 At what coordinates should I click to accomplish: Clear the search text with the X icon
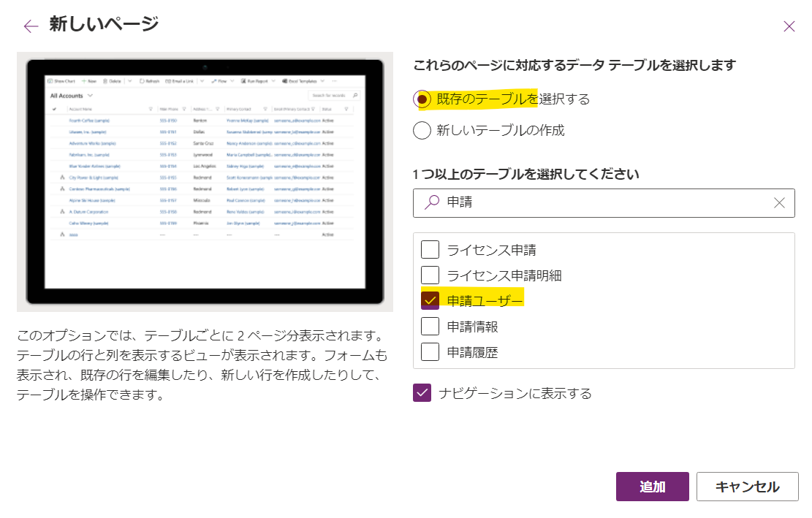pyautogui.click(x=779, y=203)
